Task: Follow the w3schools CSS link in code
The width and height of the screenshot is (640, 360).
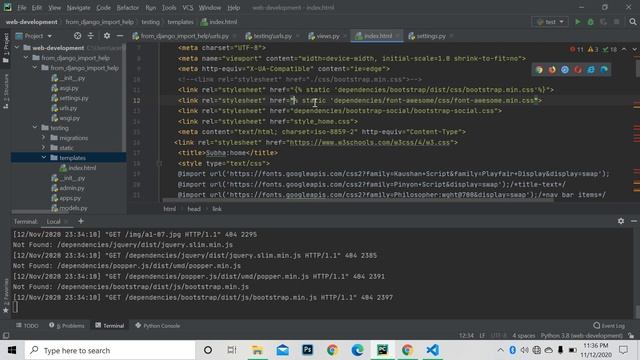Action: coord(369,142)
